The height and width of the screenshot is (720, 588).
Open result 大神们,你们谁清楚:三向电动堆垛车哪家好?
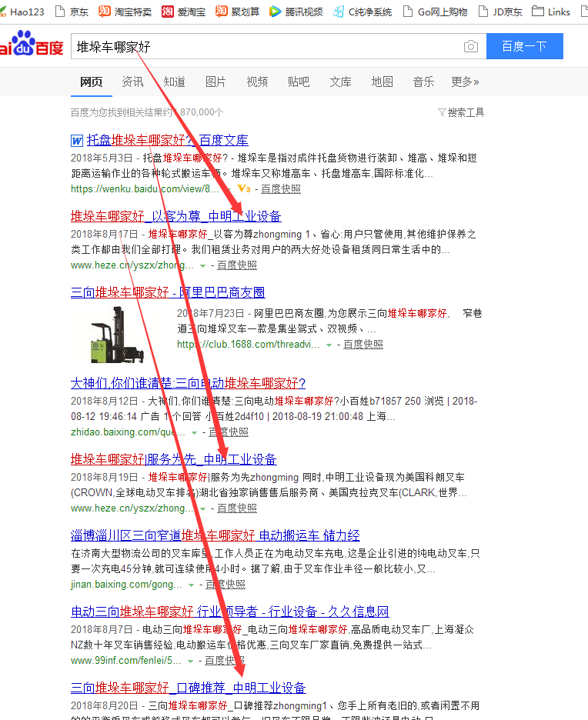(189, 383)
